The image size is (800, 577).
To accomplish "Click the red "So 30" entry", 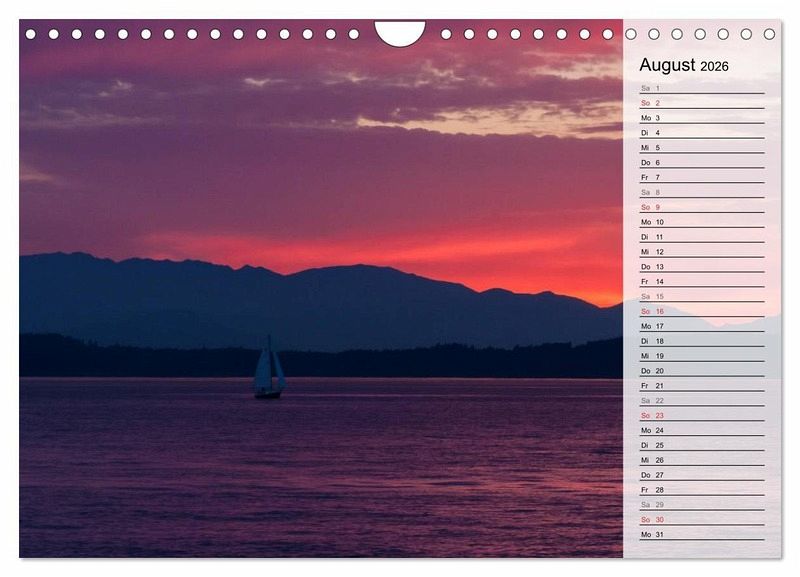I will 702,519.
